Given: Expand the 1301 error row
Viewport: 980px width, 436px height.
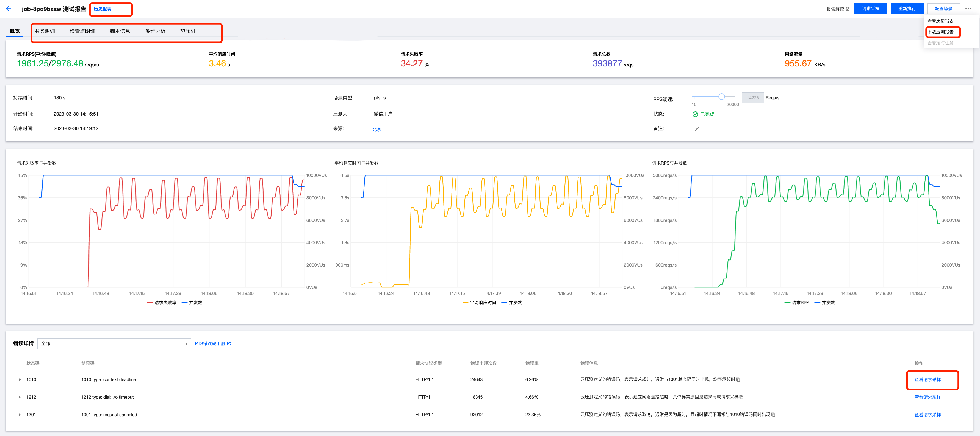Looking at the screenshot, I should pyautogui.click(x=20, y=415).
